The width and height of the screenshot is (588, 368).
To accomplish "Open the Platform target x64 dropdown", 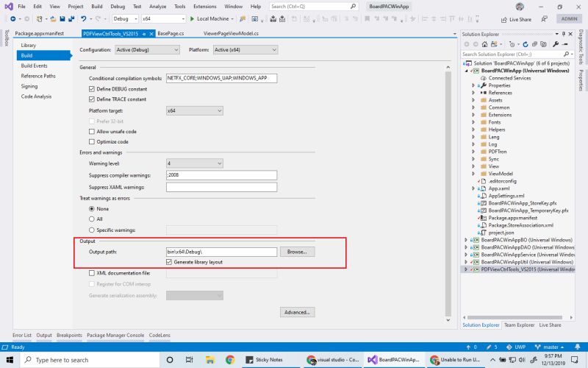I will point(195,111).
